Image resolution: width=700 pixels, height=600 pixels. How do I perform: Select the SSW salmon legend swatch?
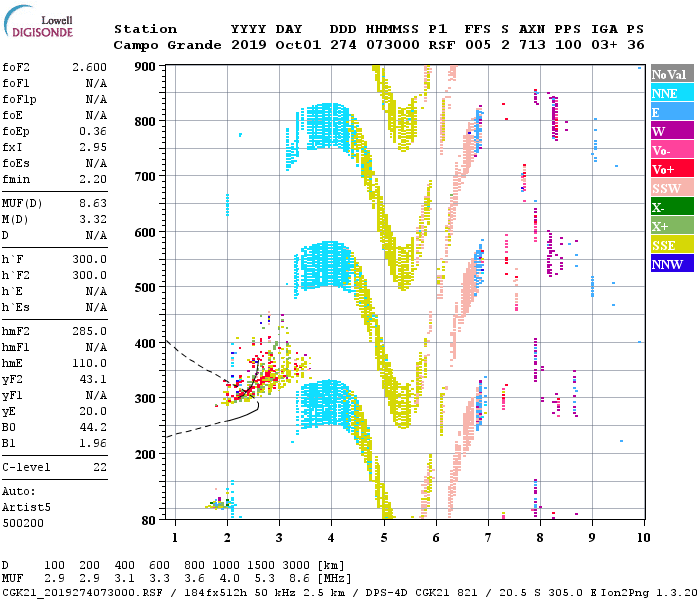(672, 188)
